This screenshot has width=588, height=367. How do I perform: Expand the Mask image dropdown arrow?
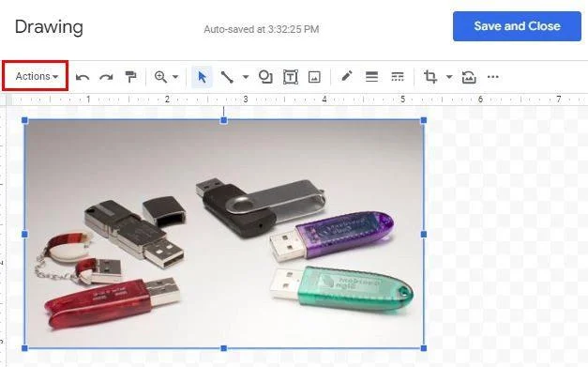point(449,77)
